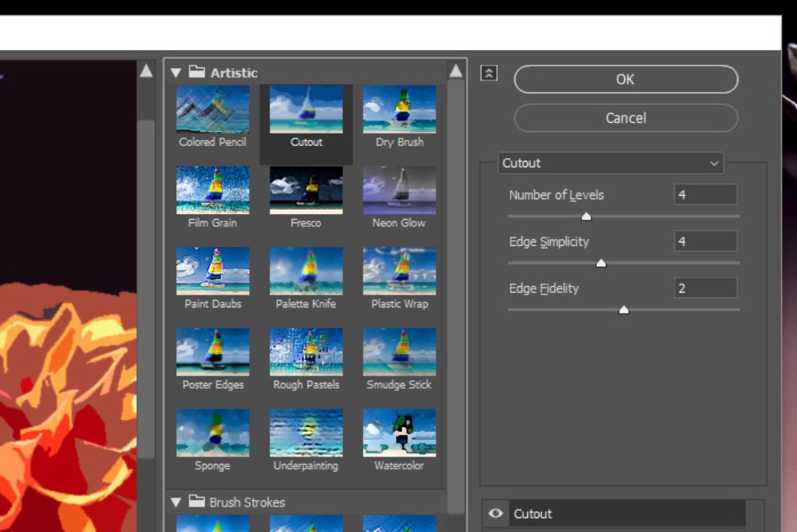
Task: Open the Cutout filter dropdown
Action: point(610,163)
